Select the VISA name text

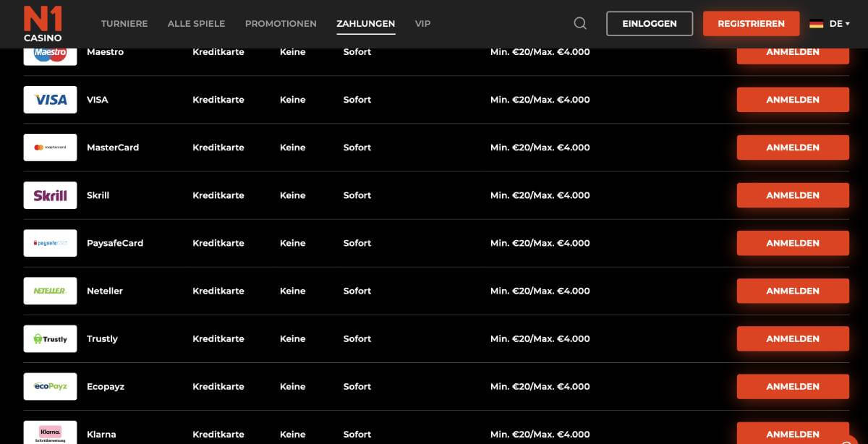(97, 100)
